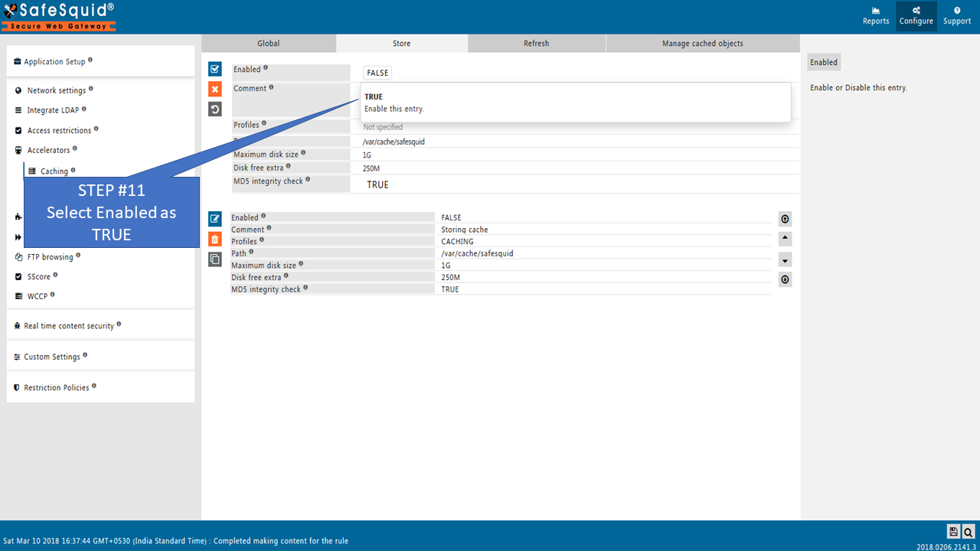The width and height of the screenshot is (980, 551).
Task: Delete the Storing cache entry via trash icon
Action: [x=215, y=239]
